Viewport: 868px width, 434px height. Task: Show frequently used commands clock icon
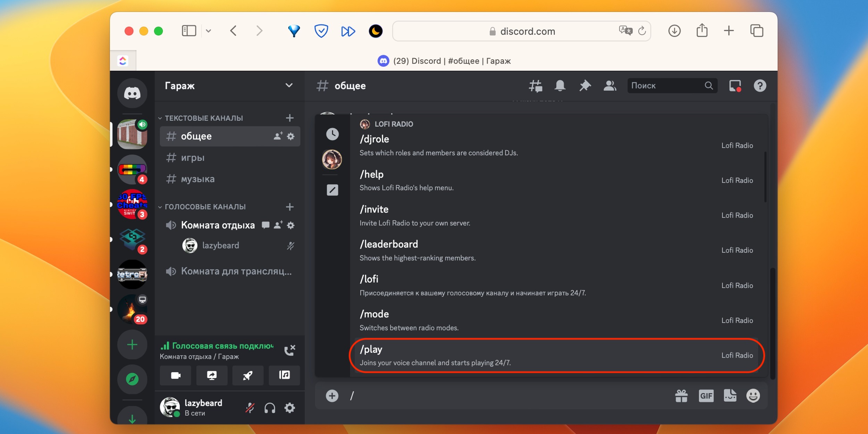pos(332,134)
